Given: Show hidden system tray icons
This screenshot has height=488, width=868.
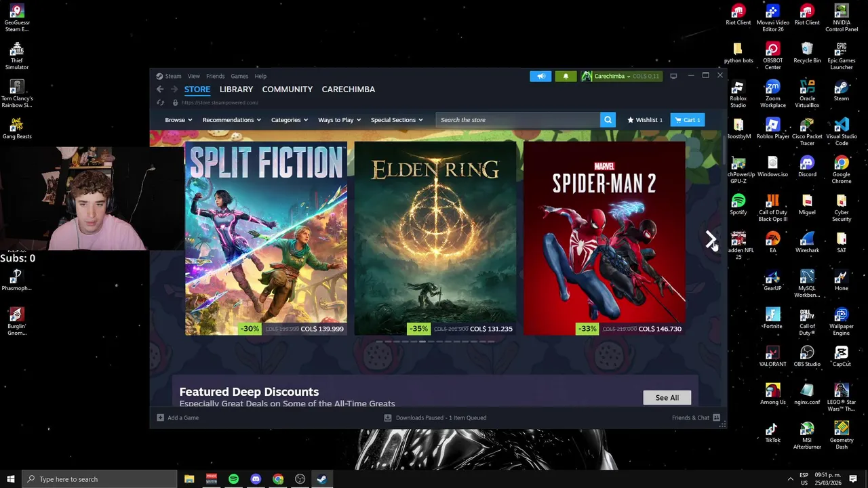Looking at the screenshot, I should coord(790,479).
